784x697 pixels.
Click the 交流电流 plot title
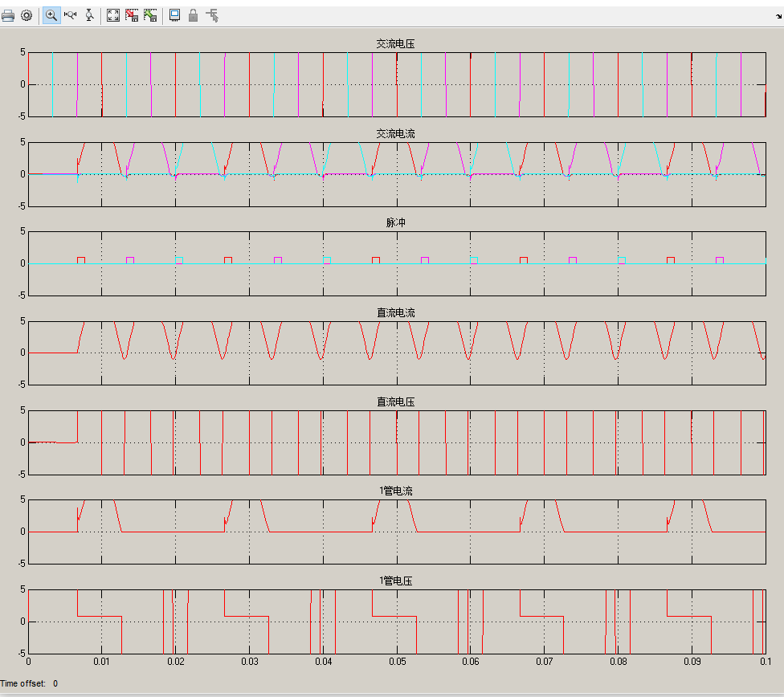[395, 133]
